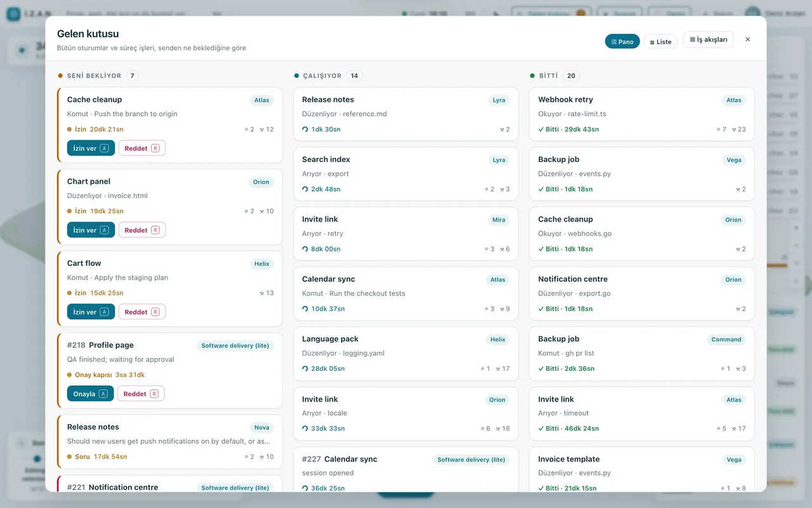Screen dimensions: 812x508
Task: Click the Lyra tag on Search index
Action: [499, 160]
